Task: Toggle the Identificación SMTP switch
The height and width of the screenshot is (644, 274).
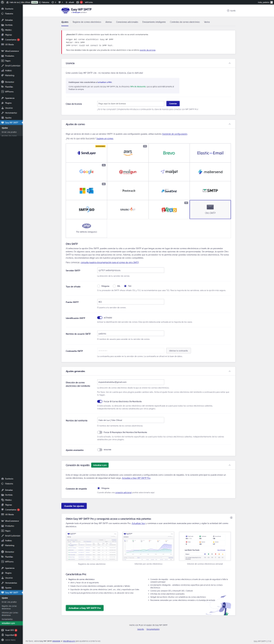Action: click(99, 317)
